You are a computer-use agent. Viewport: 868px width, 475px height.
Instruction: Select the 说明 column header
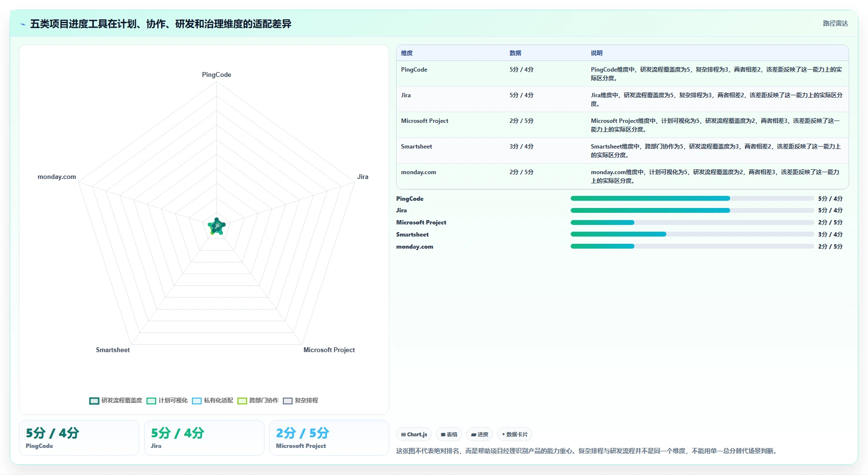point(596,53)
